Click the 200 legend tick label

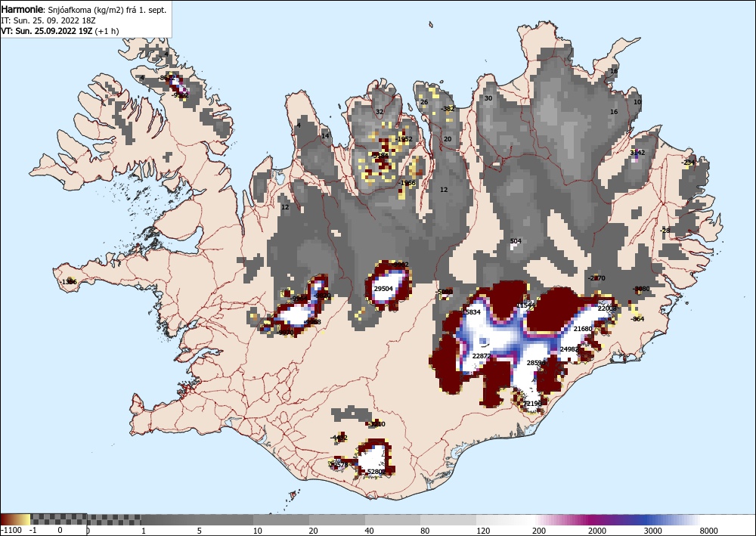pos(539,531)
